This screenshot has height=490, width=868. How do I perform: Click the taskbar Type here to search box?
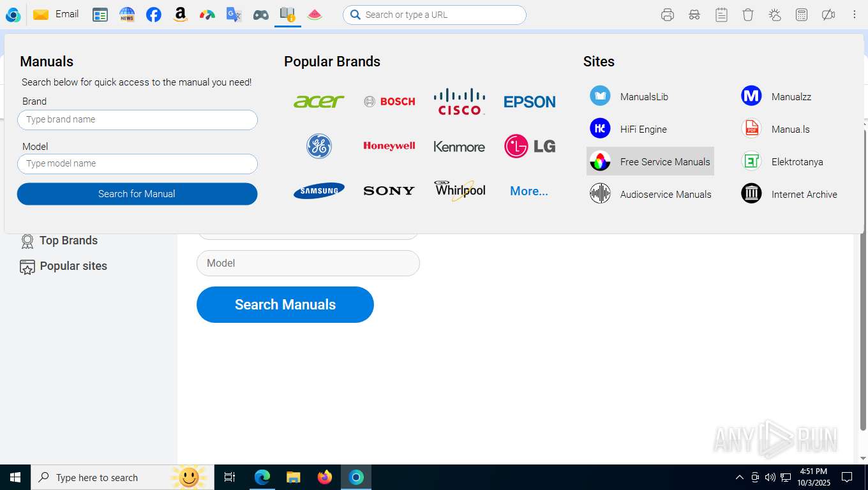tap(123, 477)
